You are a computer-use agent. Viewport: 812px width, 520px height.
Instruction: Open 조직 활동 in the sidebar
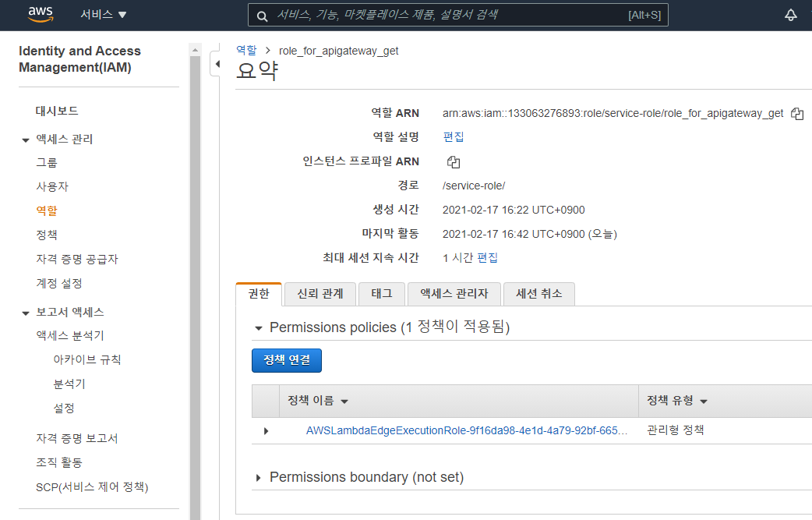click(x=59, y=462)
